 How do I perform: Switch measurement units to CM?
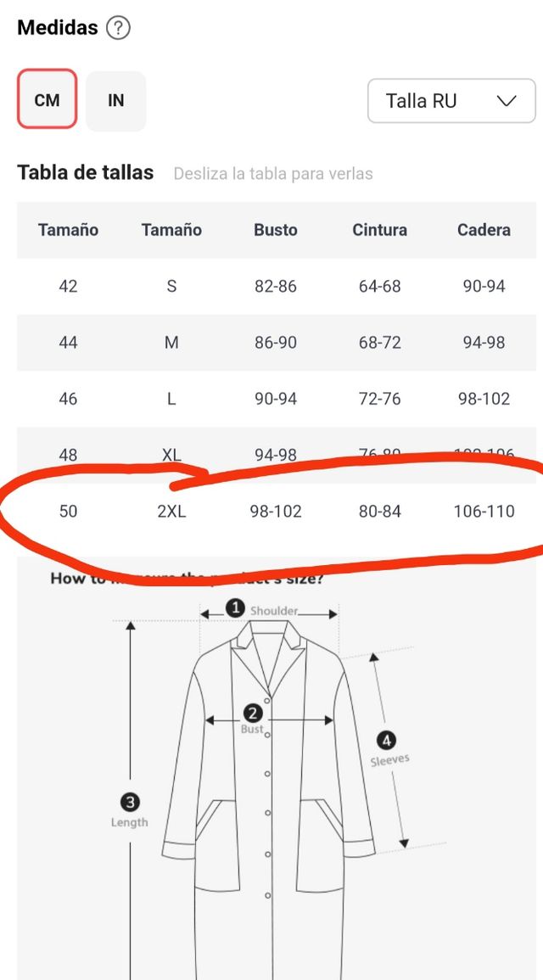coord(47,100)
